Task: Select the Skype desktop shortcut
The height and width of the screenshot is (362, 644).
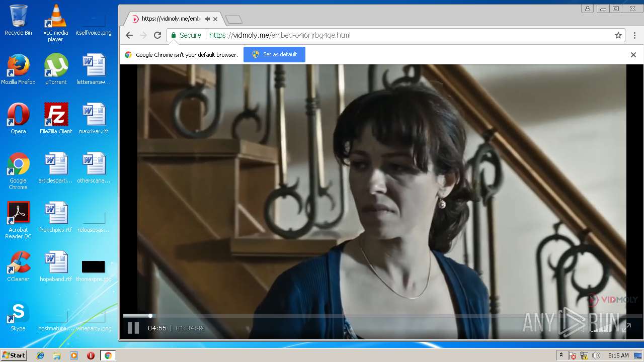Action: (18, 316)
